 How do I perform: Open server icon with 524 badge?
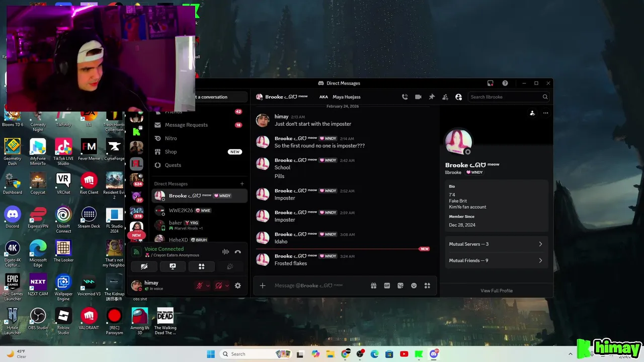coord(136,179)
